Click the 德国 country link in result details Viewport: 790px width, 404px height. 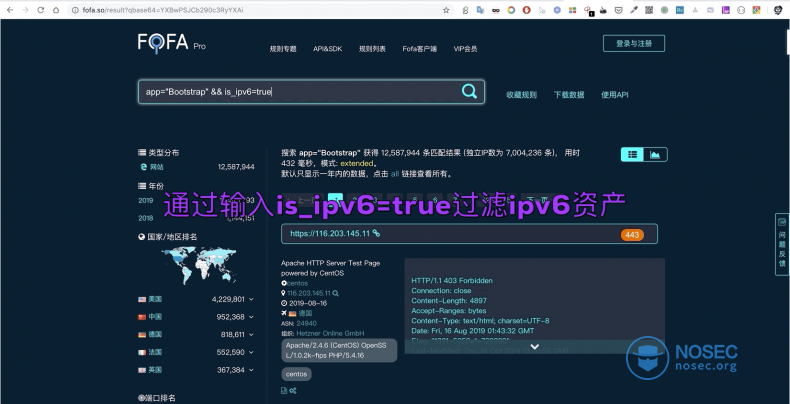[x=305, y=313]
